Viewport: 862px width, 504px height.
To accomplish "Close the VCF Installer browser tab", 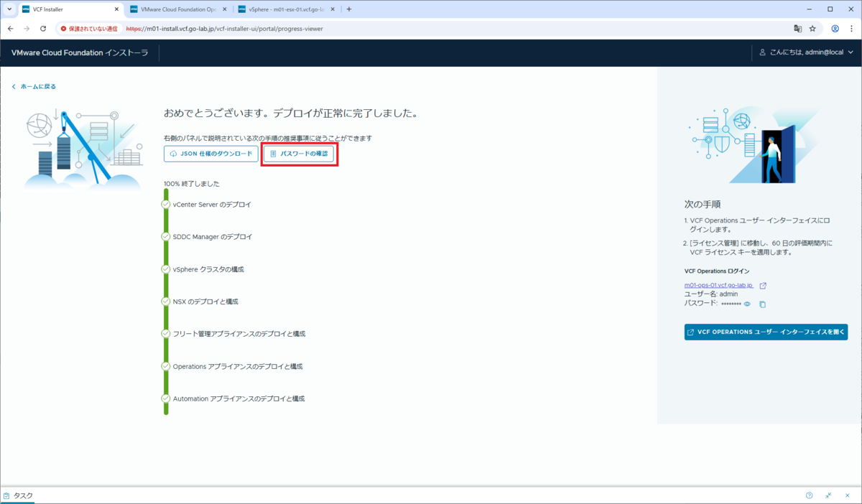I will click(116, 9).
